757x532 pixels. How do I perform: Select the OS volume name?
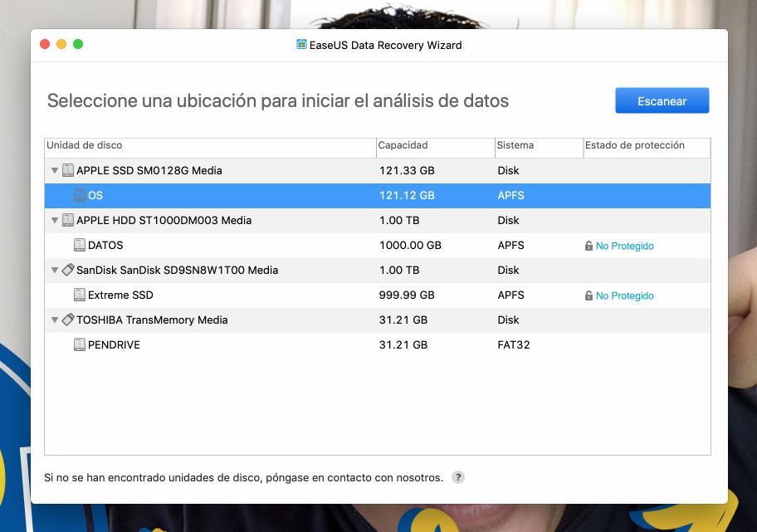click(x=95, y=196)
